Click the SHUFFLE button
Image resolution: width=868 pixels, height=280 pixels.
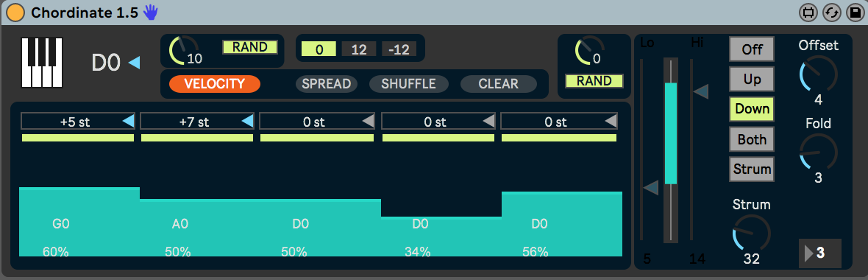coord(408,84)
